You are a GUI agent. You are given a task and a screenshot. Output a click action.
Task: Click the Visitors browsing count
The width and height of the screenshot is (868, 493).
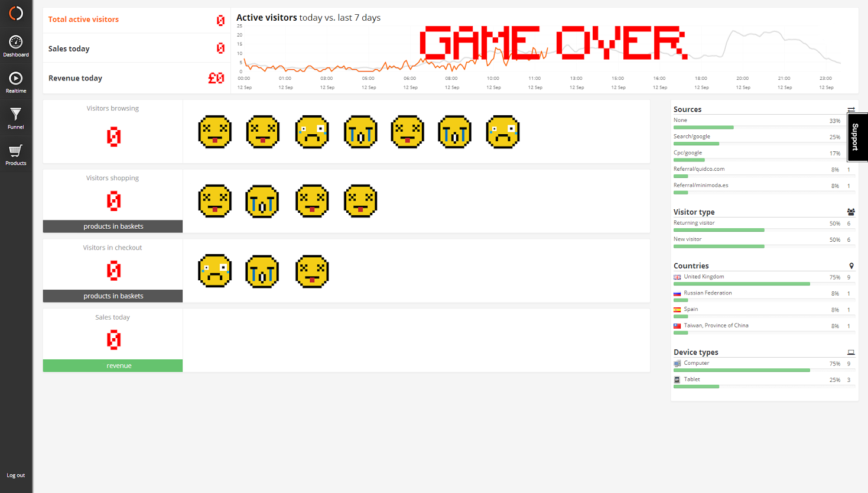113,137
